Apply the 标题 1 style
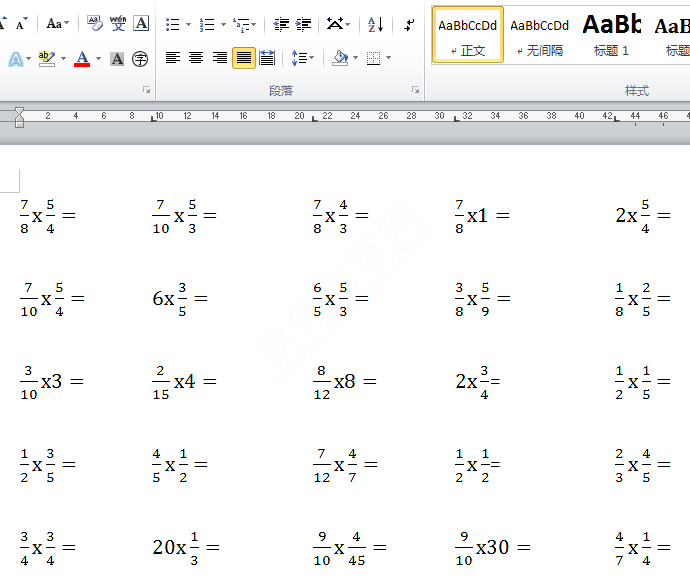Screen dimensions: 690x585 (x=611, y=35)
